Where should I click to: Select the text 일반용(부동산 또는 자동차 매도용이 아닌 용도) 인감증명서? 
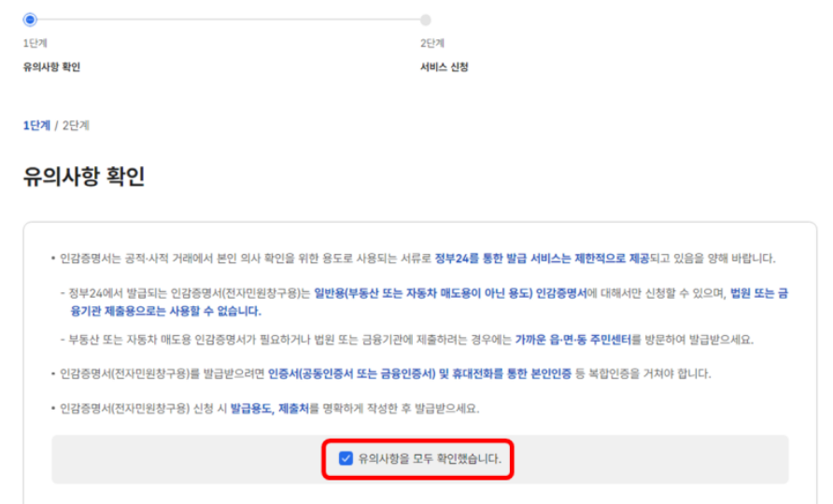click(x=450, y=293)
